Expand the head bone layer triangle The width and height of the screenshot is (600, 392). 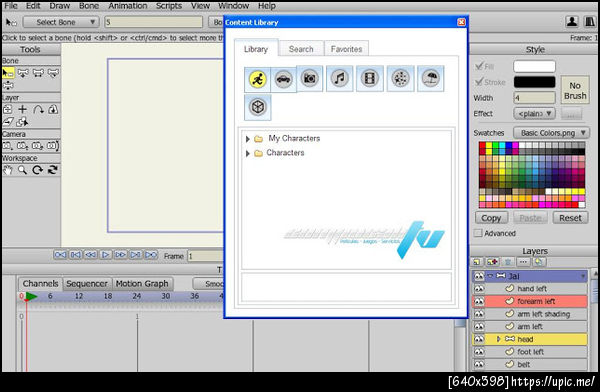pos(498,339)
